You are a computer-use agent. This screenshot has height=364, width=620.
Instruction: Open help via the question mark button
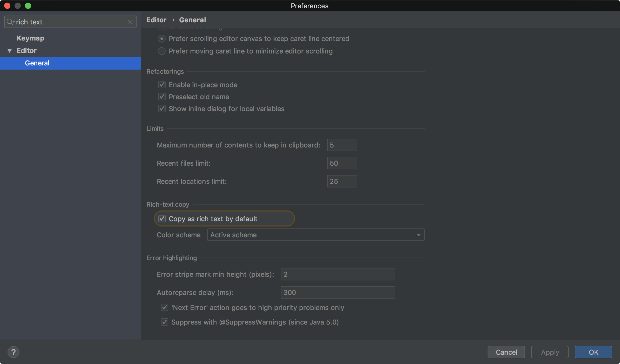tap(14, 352)
